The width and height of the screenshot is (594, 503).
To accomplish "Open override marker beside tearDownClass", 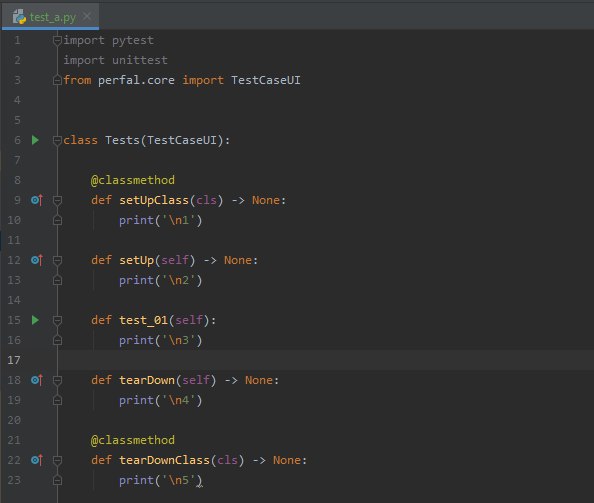I will click(x=37, y=460).
